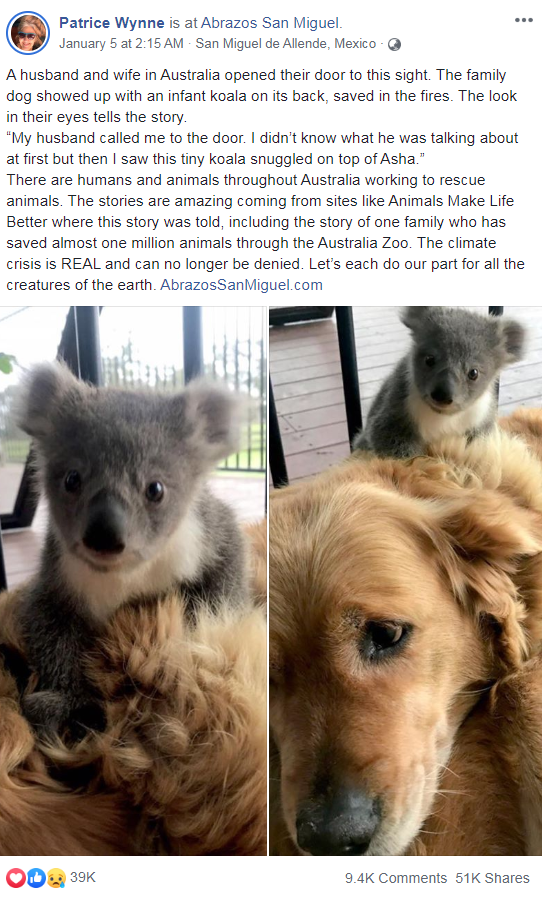Click the public globe privacy icon
This screenshot has width=542, height=897.
pos(394,44)
